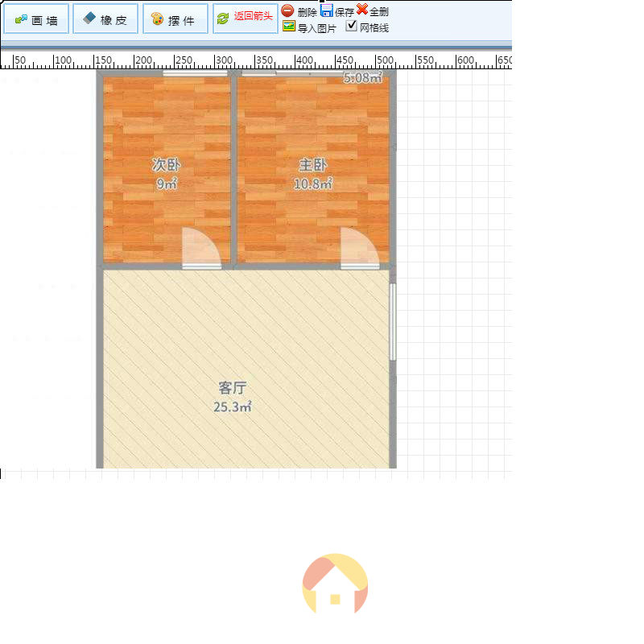This screenshot has height=644, width=644.
Task: Click the 导入图片 text label
Action: 316,28
